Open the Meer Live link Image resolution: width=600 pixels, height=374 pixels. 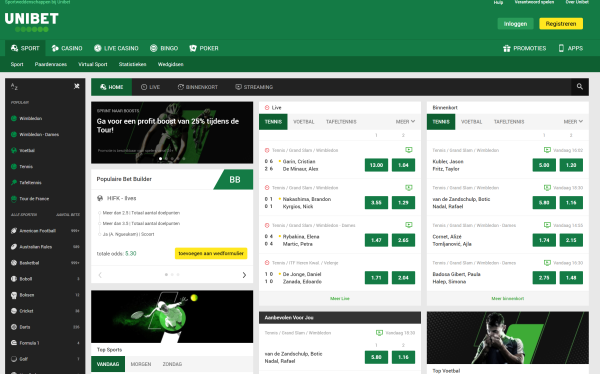pos(340,299)
